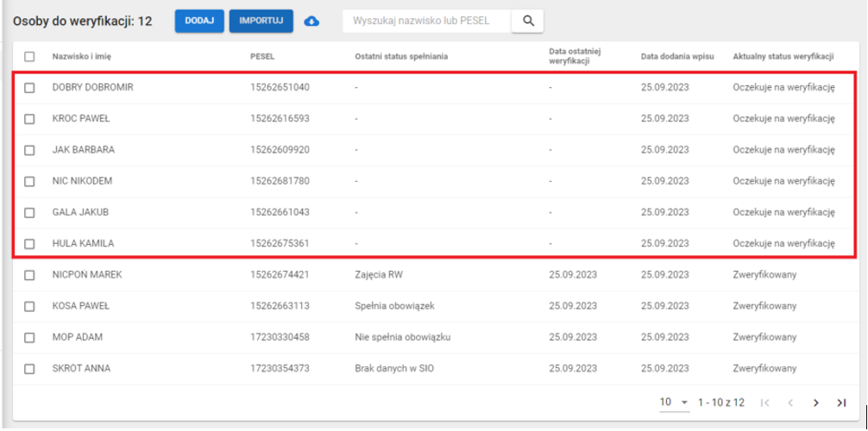Viewport: 868px width, 431px height.
Task: Open rows-per-page dropdown showing 10
Action: [675, 403]
